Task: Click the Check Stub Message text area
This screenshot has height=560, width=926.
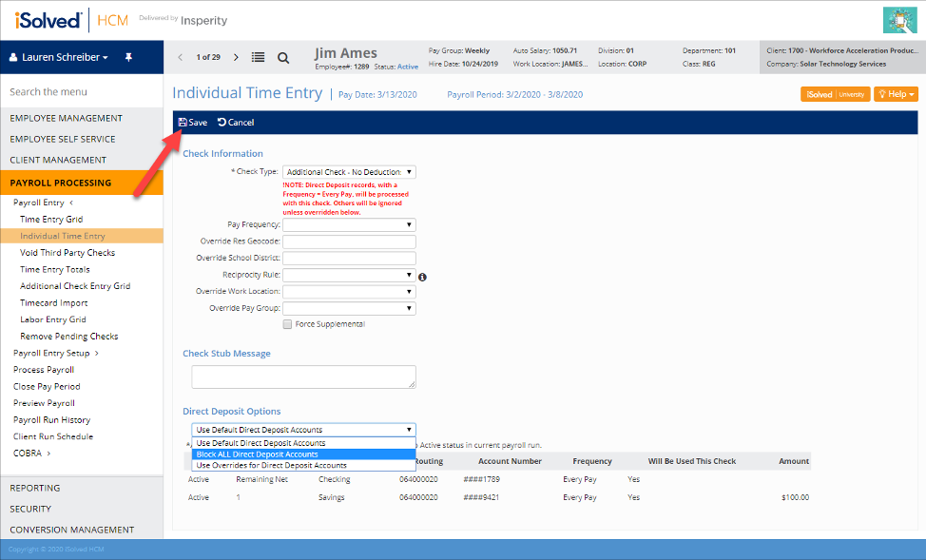Action: click(x=303, y=377)
